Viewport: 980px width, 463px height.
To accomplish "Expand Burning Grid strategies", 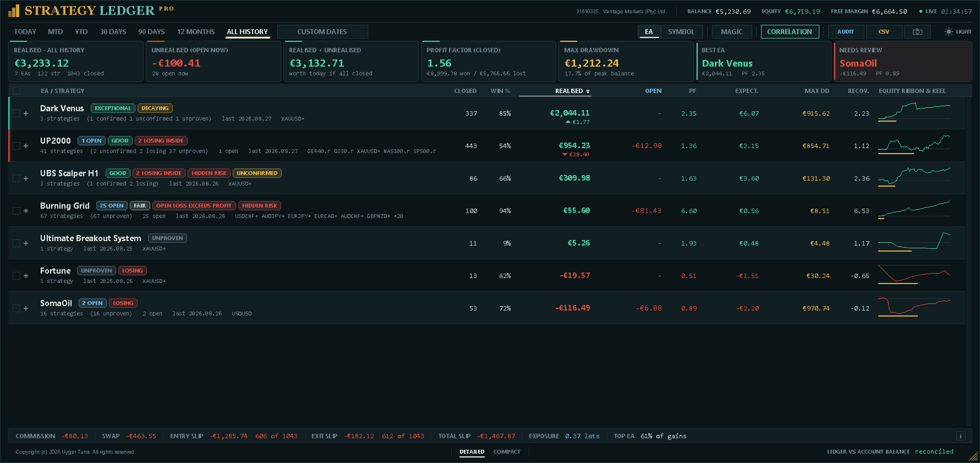I will click(26, 211).
